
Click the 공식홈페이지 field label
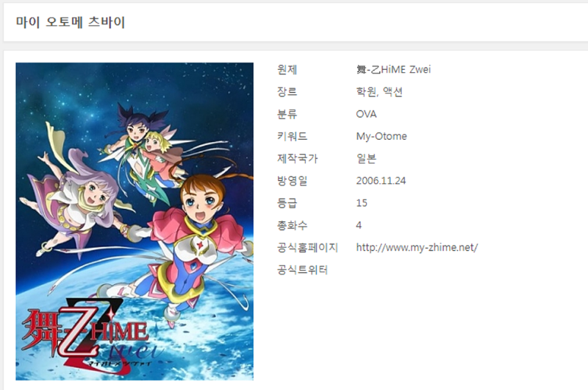pyautogui.click(x=307, y=247)
